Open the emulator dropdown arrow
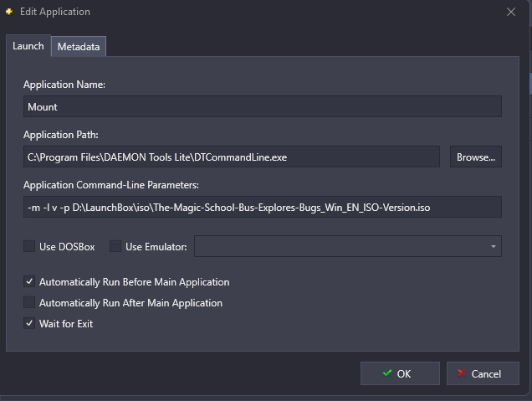Screen dimensions: 532x401 coord(494,246)
